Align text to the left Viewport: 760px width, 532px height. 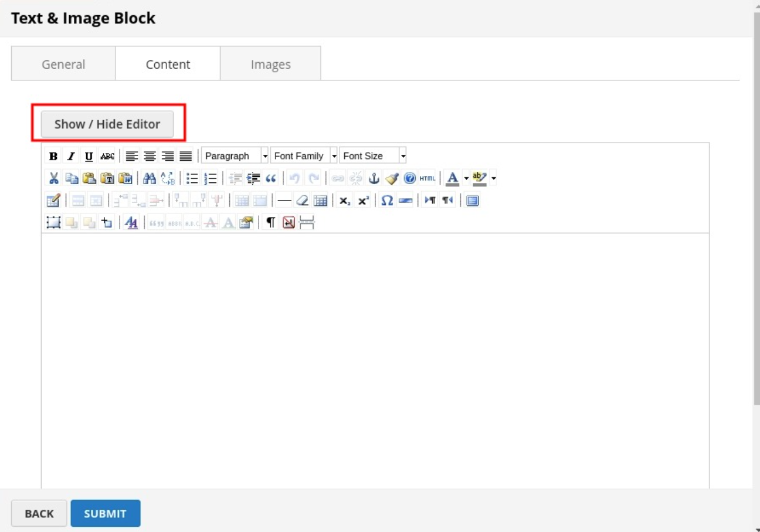click(132, 156)
